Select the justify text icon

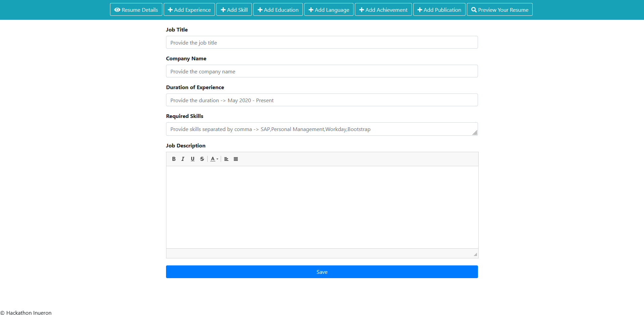point(236,159)
